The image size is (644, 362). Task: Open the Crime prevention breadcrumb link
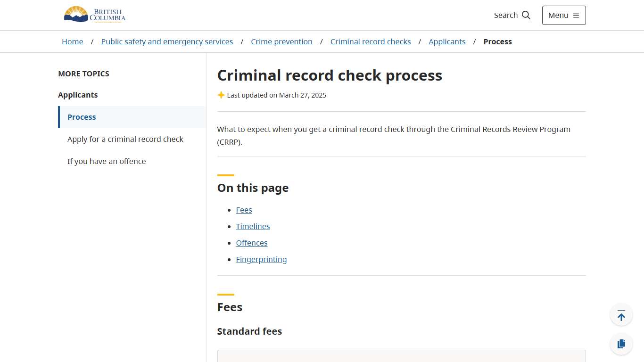point(281,41)
